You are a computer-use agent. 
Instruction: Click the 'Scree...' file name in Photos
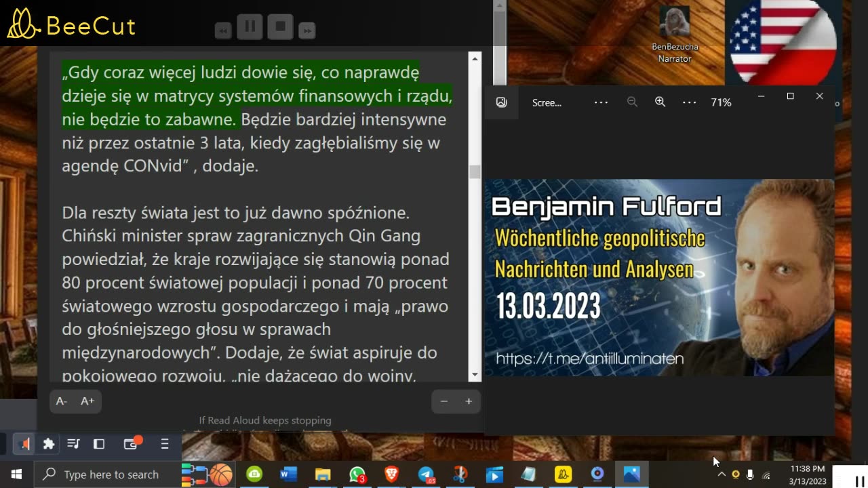pos(547,103)
